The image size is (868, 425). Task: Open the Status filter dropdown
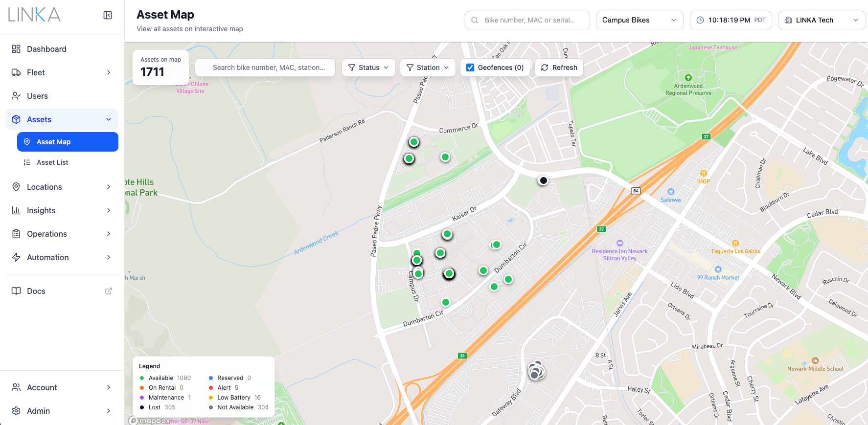(368, 67)
